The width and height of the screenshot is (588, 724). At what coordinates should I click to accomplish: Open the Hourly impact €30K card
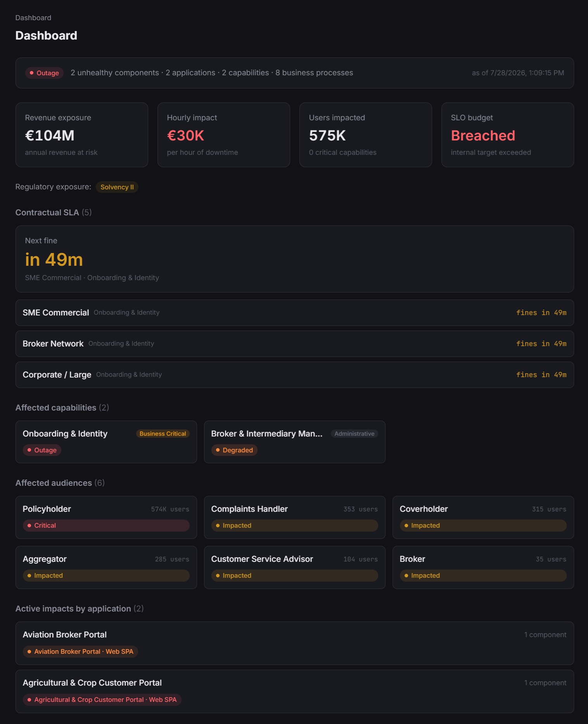(224, 135)
